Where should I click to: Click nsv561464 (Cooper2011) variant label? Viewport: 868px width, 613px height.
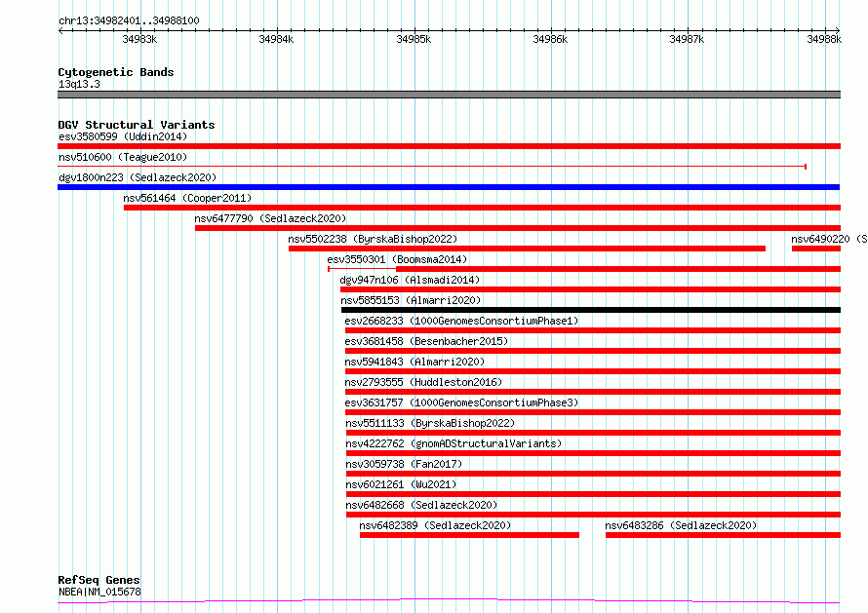tap(187, 198)
